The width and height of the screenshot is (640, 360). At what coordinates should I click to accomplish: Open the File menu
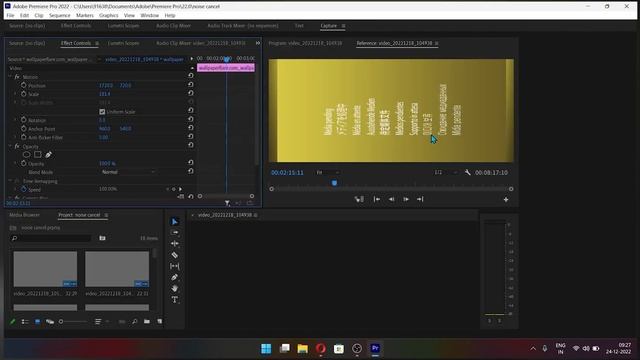click(10, 15)
